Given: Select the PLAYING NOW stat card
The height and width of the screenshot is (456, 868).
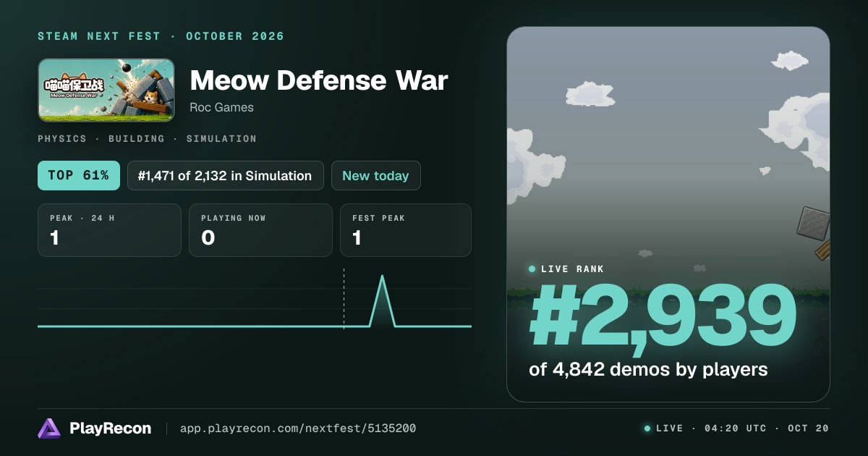Looking at the screenshot, I should [260, 230].
